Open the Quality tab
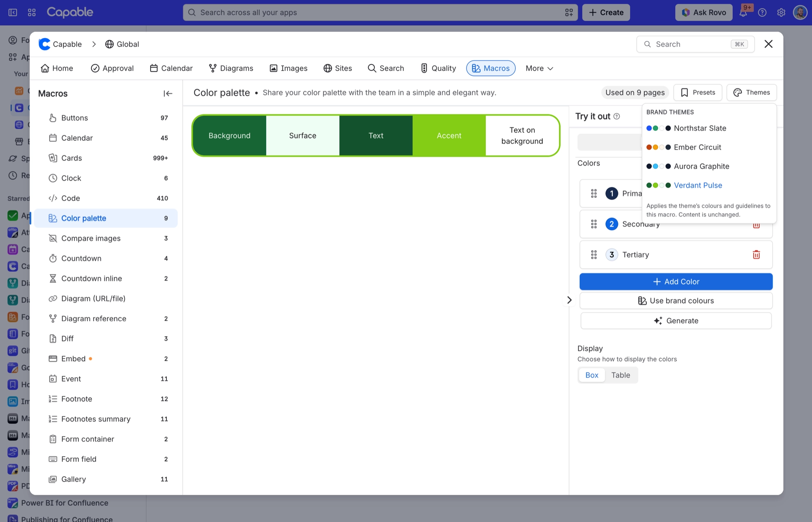812x522 pixels. pos(438,68)
